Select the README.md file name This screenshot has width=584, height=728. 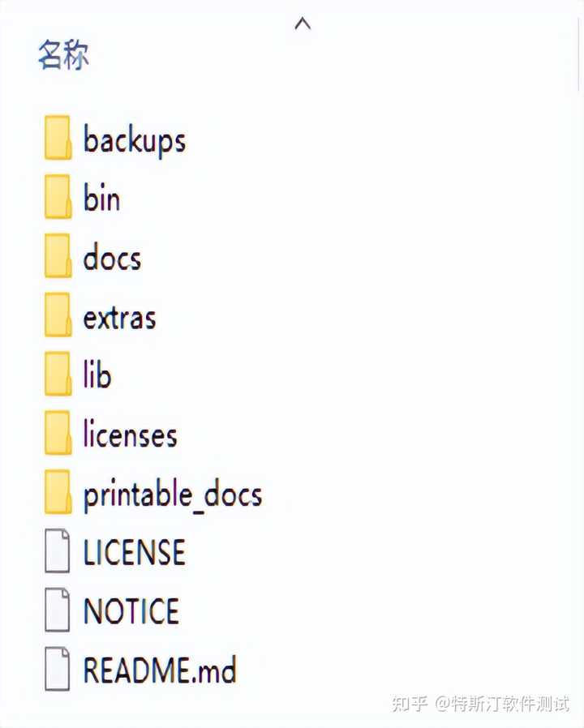[160, 670]
